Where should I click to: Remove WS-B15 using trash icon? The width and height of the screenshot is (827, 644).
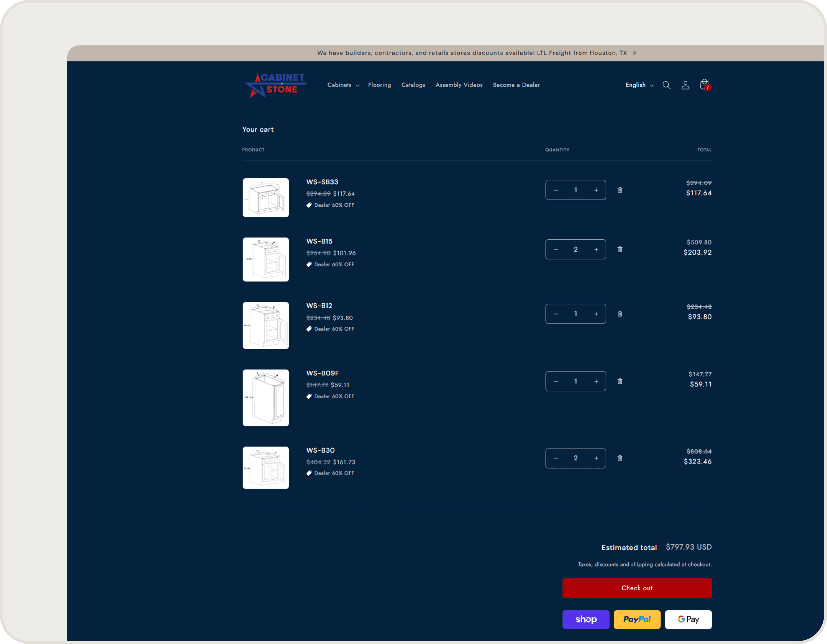tap(620, 249)
